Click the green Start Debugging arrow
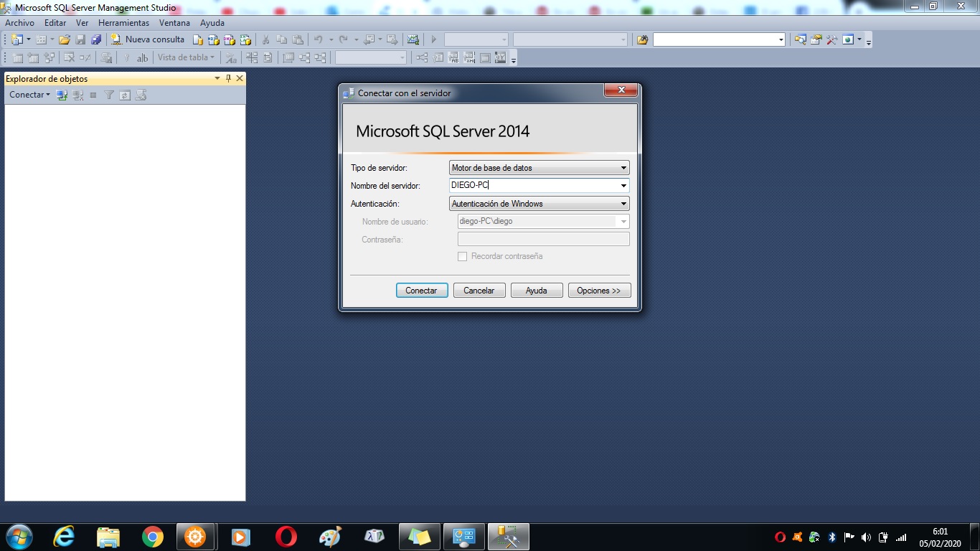 433,39
